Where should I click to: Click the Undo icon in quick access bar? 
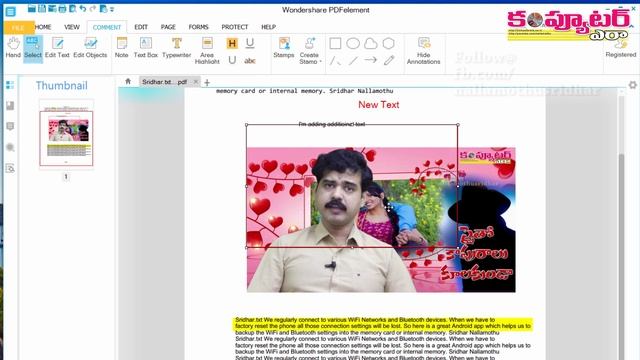coord(83,9)
